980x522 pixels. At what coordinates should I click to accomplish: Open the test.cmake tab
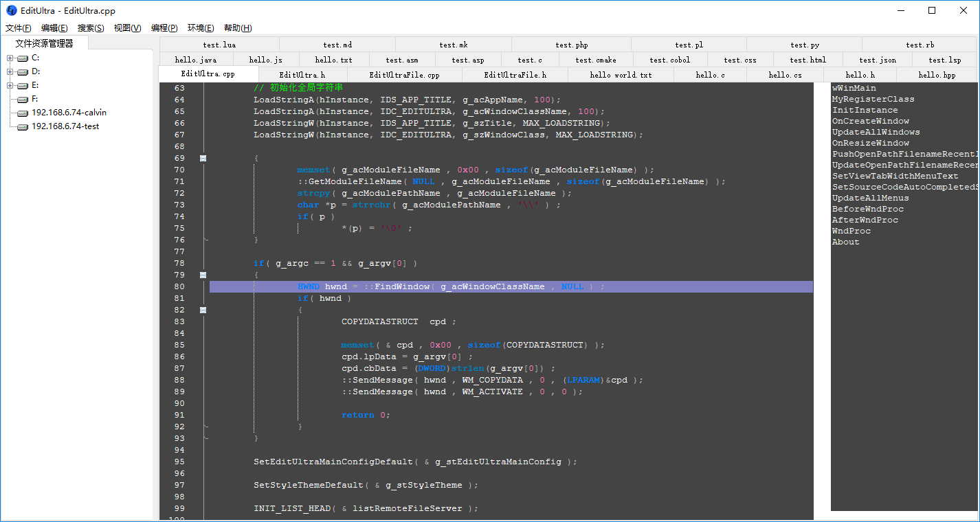point(596,60)
